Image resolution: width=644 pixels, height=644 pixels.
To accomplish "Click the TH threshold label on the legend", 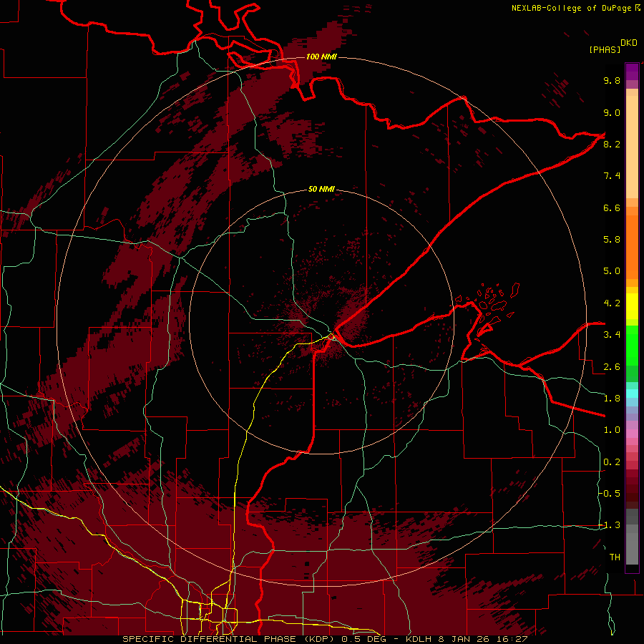I will (615, 557).
